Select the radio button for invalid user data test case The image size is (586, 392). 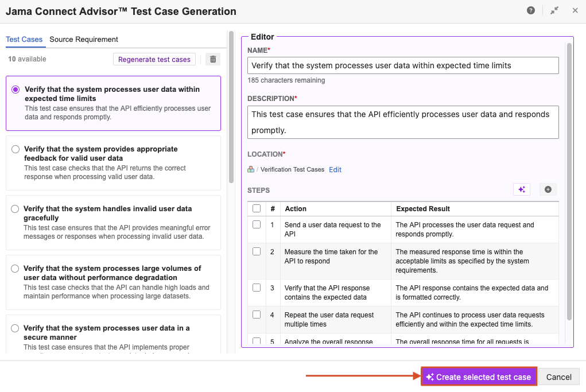pos(15,208)
